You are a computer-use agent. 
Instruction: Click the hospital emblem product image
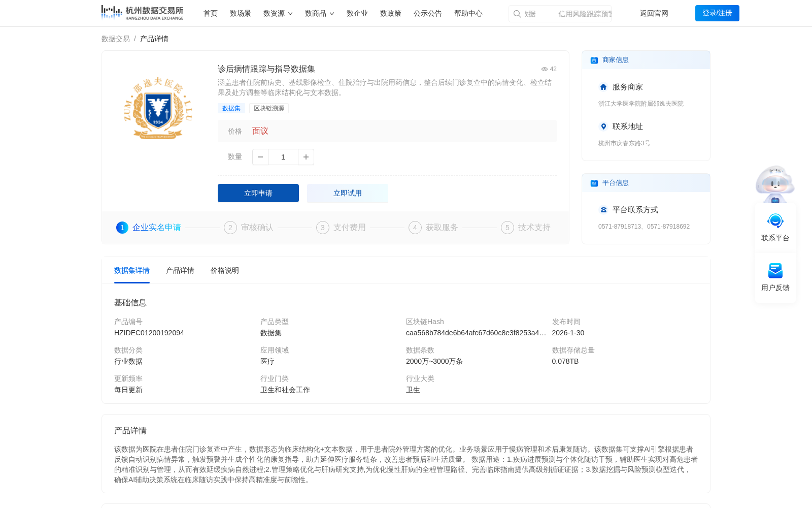point(158,108)
